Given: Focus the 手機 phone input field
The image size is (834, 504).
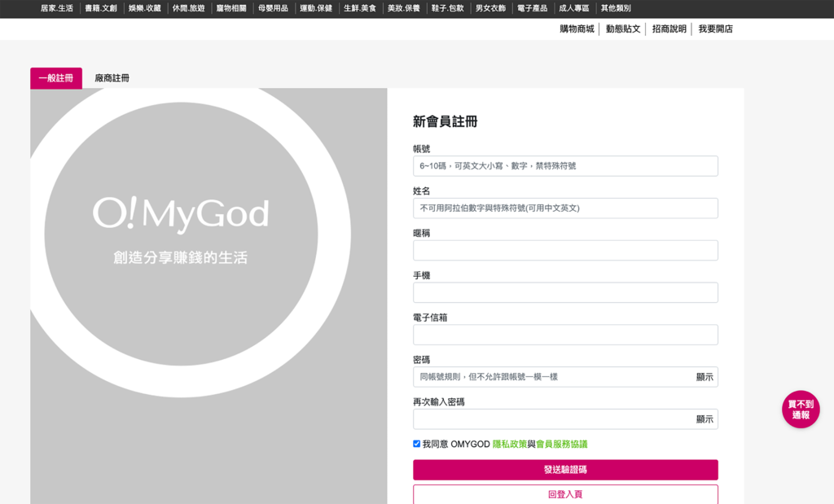Looking at the screenshot, I should [565, 292].
